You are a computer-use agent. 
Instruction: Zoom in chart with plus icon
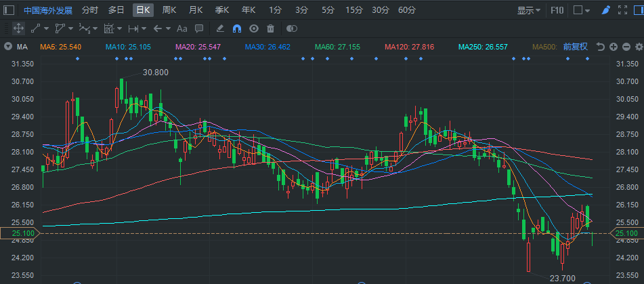(614, 47)
